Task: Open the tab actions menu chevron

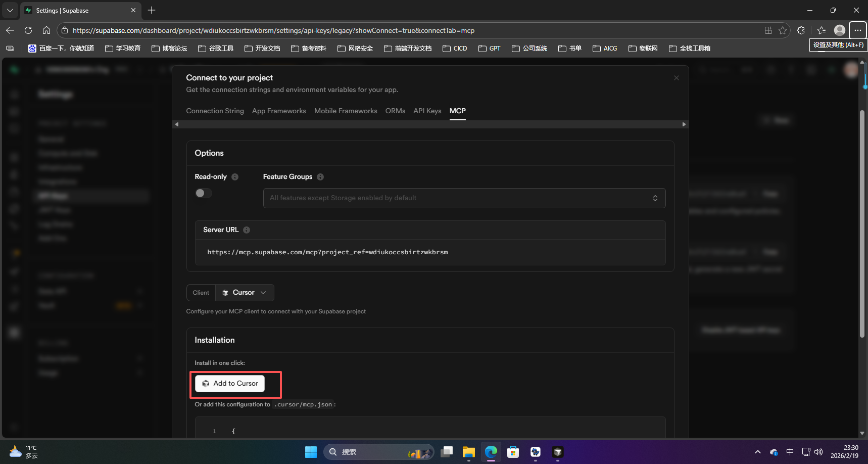Action: coord(10,10)
